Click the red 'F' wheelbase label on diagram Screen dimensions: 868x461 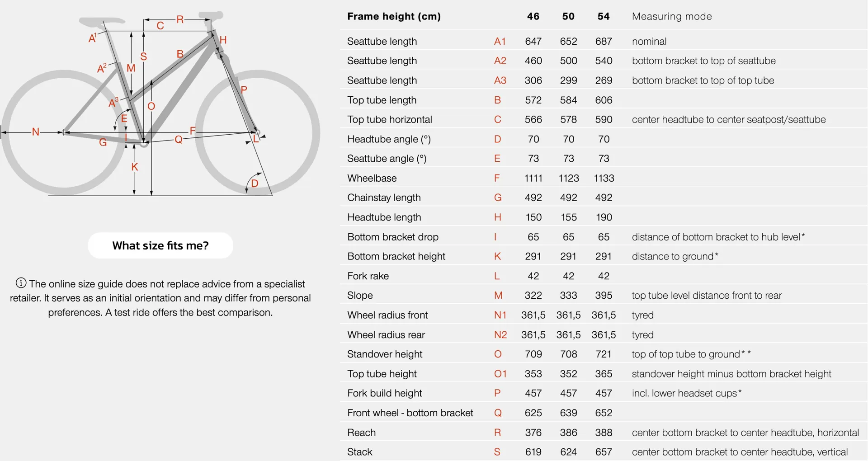coord(193,131)
